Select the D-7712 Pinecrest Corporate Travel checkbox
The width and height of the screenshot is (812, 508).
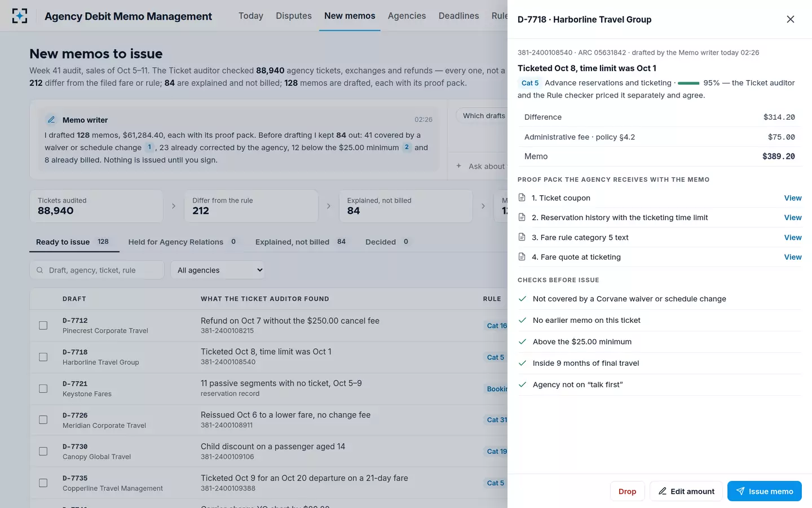(x=43, y=326)
